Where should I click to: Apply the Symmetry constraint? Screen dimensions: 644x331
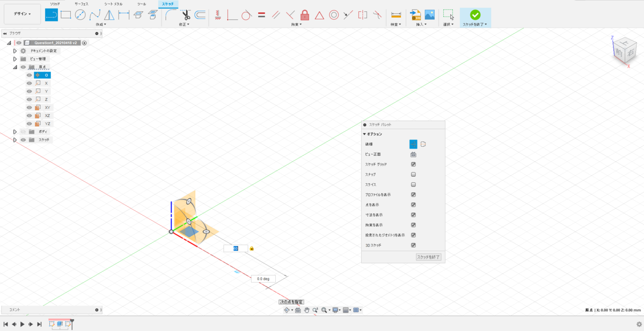point(363,15)
